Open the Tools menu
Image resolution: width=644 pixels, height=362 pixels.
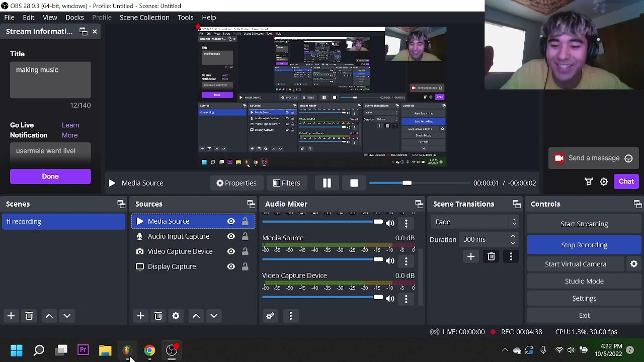tap(186, 17)
